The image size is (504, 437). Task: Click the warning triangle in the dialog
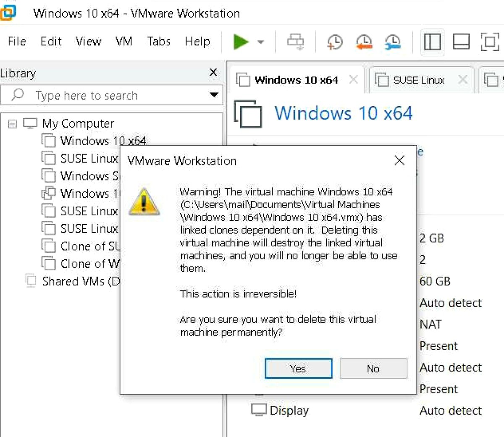click(x=144, y=201)
